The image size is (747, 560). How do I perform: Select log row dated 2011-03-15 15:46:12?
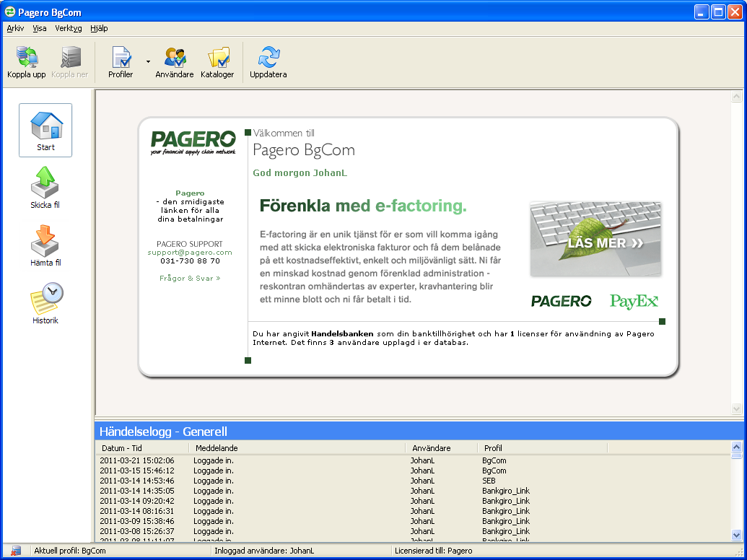coord(413,471)
